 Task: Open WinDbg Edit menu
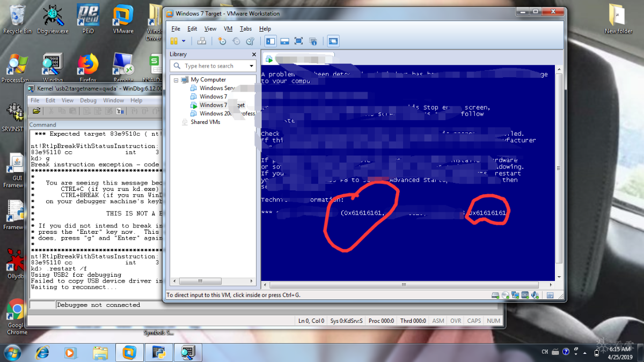click(x=50, y=100)
